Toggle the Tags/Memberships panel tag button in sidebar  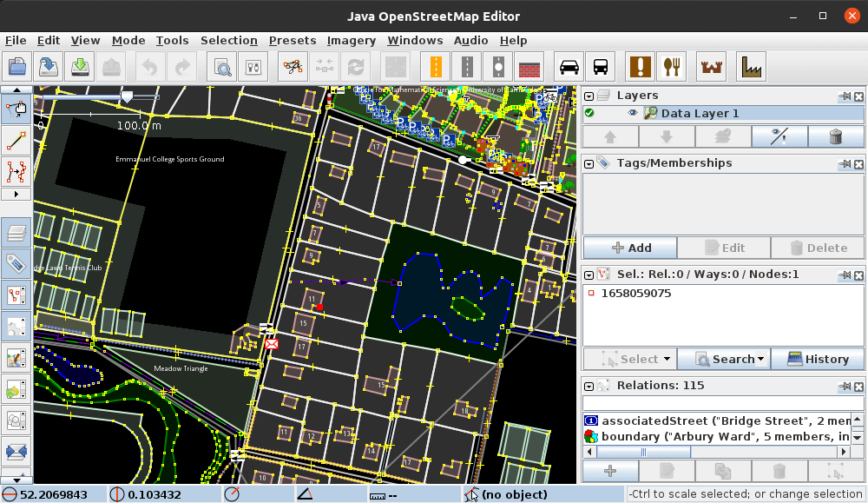click(16, 264)
